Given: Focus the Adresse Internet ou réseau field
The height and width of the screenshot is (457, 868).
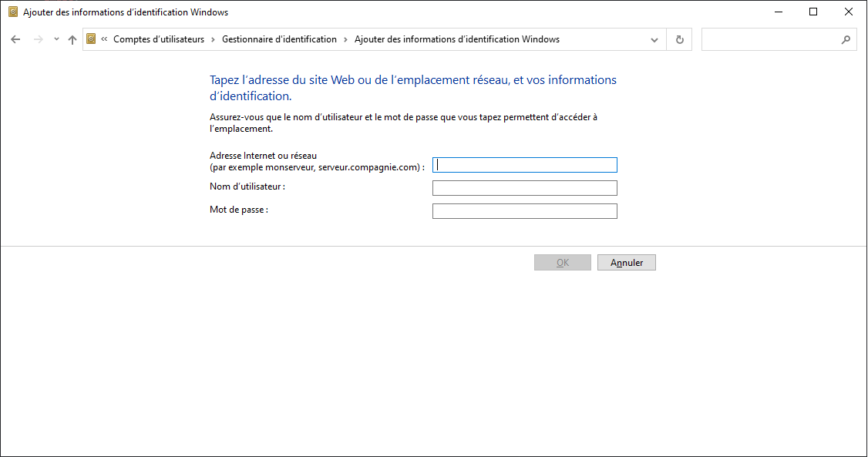Looking at the screenshot, I should [x=524, y=165].
